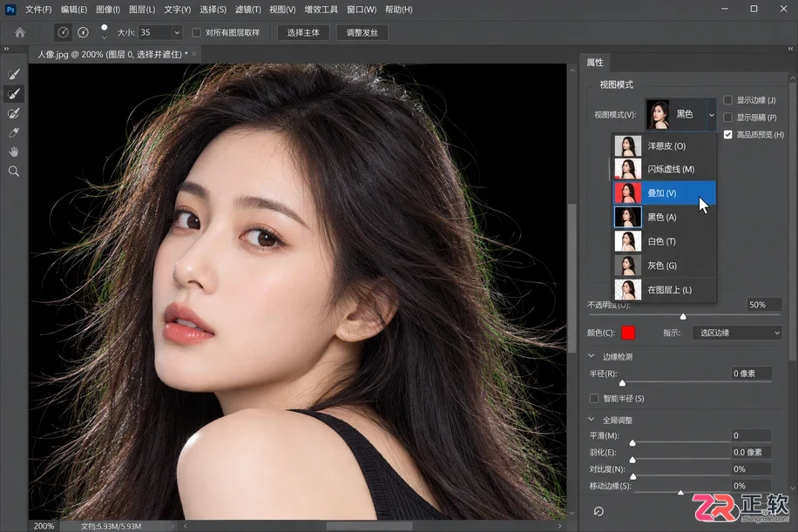
Task: Enable 对所有图层取样 checkbox
Action: (196, 32)
